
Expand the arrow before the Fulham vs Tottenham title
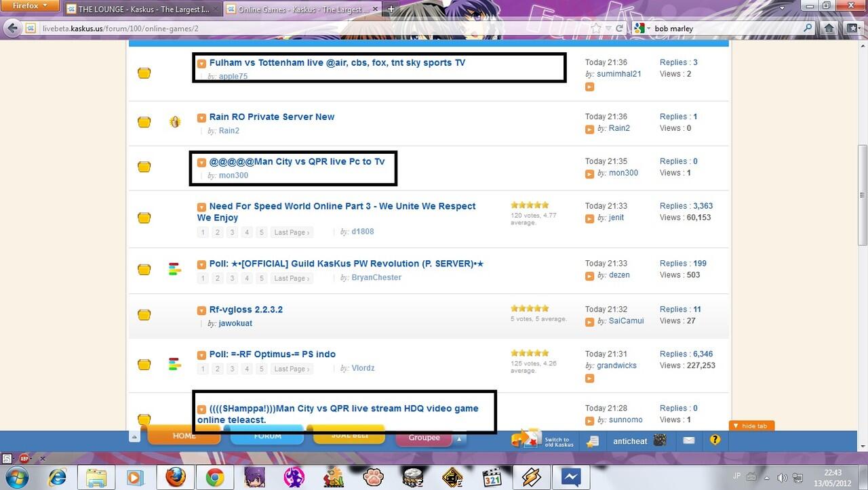(201, 63)
